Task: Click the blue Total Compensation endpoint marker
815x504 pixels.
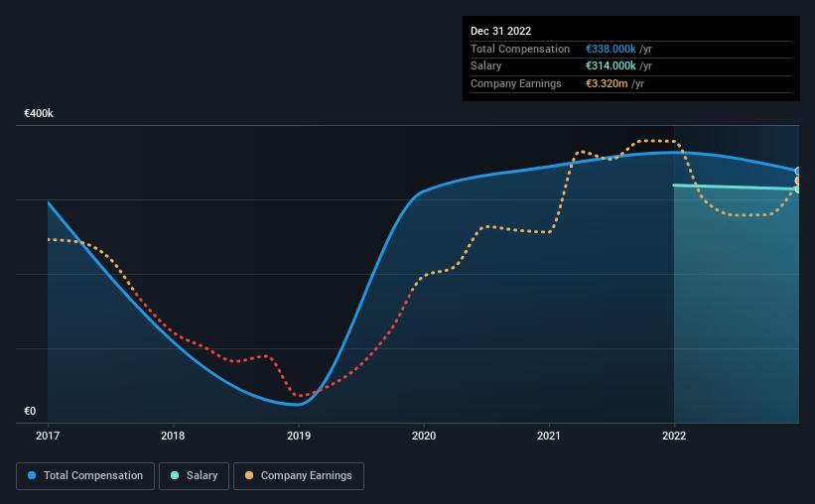Action: (x=798, y=171)
